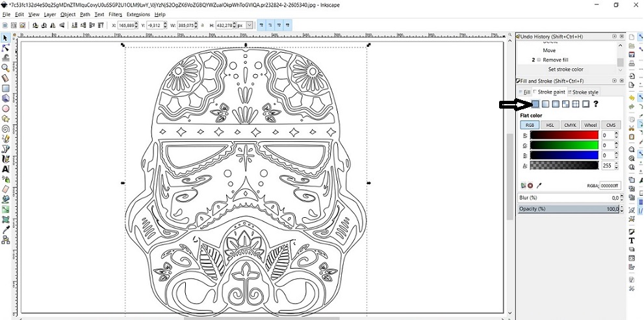Select the Star polygon tool
644x320 pixels.
5,118
